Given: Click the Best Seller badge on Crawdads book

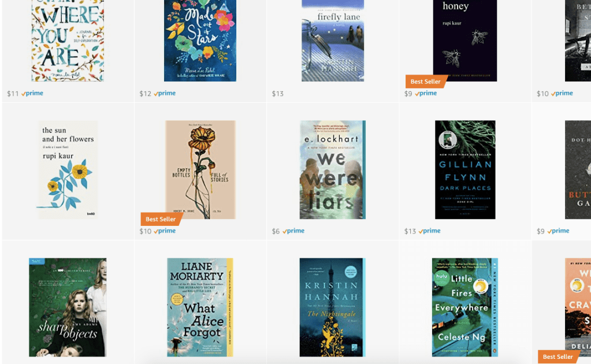Looking at the screenshot, I should (558, 356).
